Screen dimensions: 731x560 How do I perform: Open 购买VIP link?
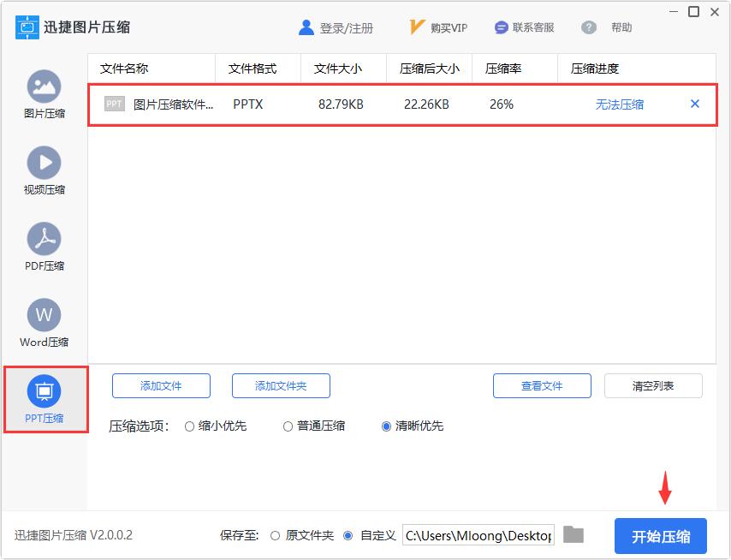point(449,28)
